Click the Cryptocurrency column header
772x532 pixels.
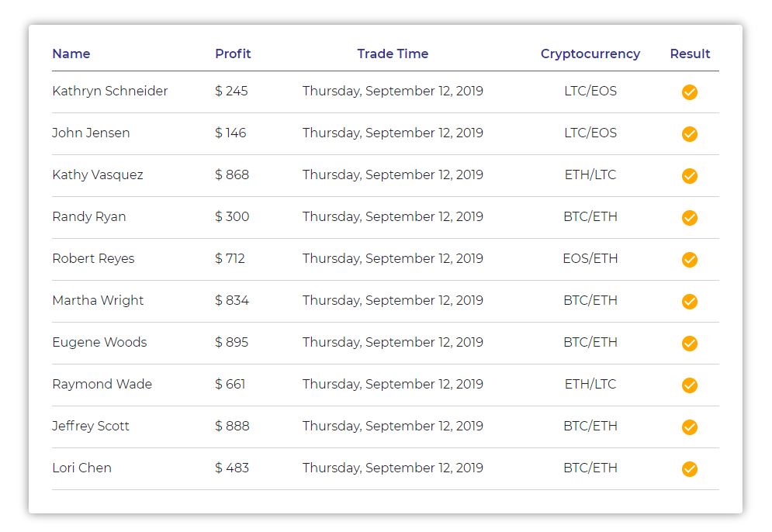point(590,54)
